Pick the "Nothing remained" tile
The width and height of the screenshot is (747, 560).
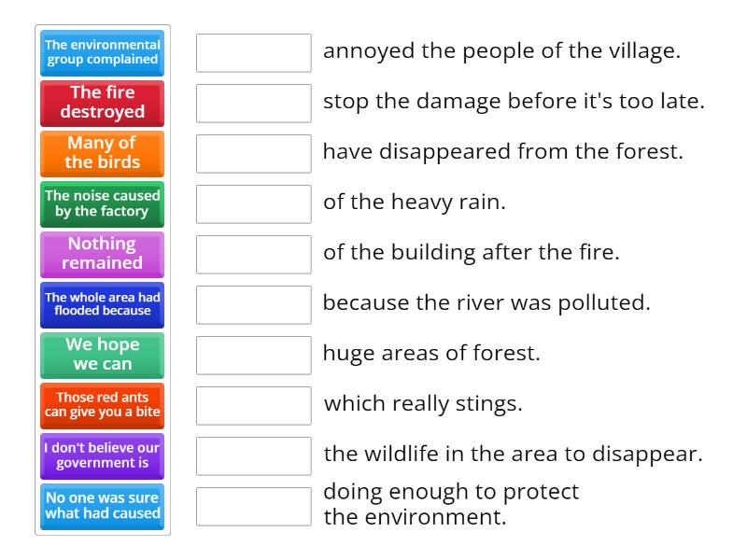point(102,255)
